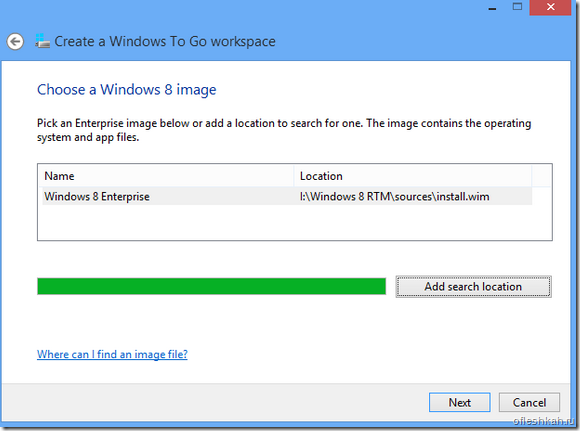Image resolution: width=580 pixels, height=431 pixels.
Task: Go back using the back arrow
Action: tap(15, 41)
